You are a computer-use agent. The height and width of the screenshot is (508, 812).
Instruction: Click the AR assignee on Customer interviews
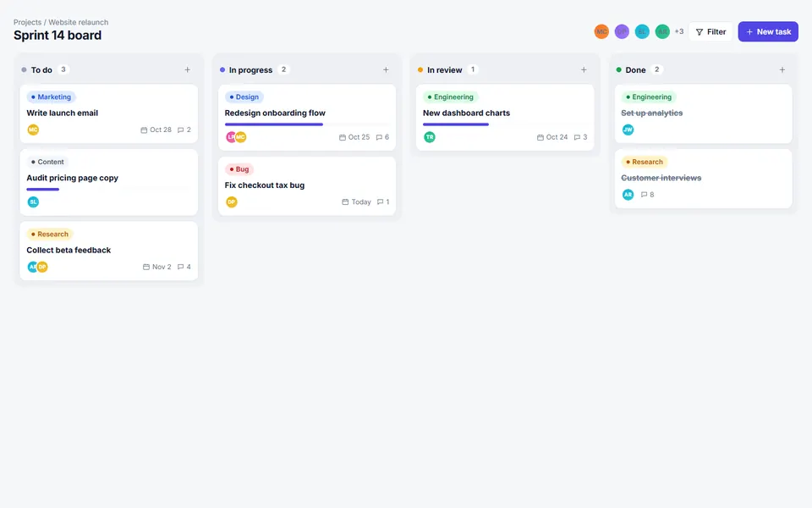[x=628, y=195]
